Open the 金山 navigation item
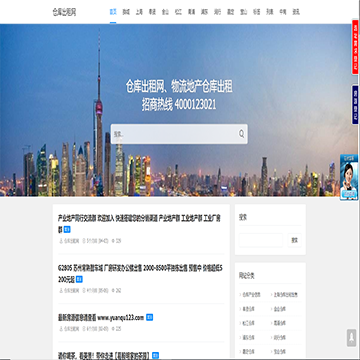Image resolution: width=360 pixels, height=360 pixels. click(x=165, y=12)
